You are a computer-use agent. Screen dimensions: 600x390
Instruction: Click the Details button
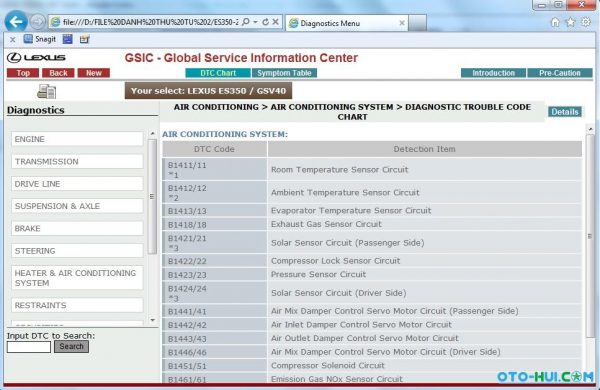(x=565, y=112)
